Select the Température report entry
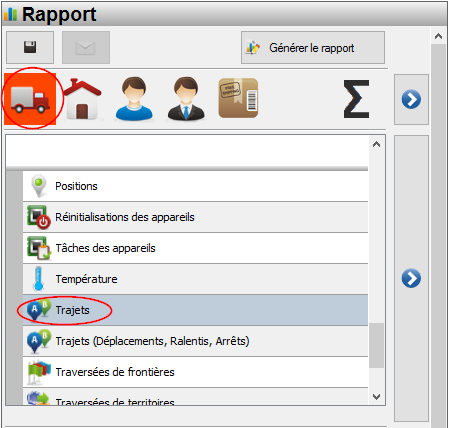 coord(195,279)
